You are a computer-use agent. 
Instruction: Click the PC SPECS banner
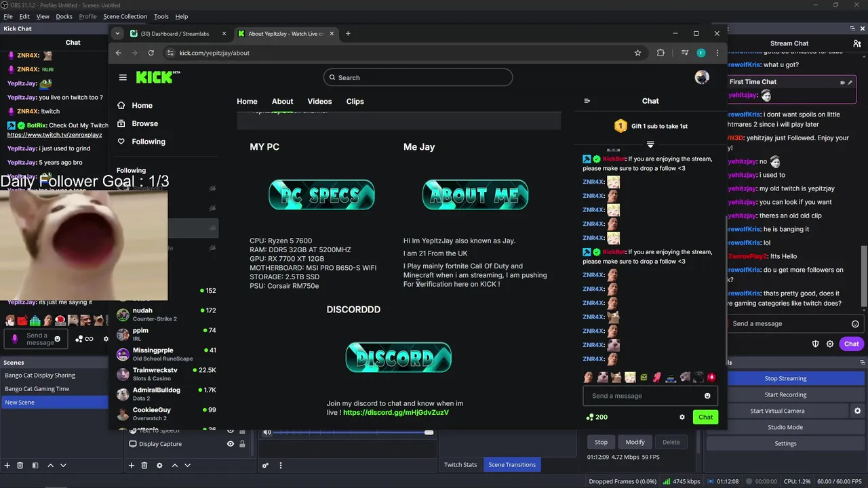(321, 195)
